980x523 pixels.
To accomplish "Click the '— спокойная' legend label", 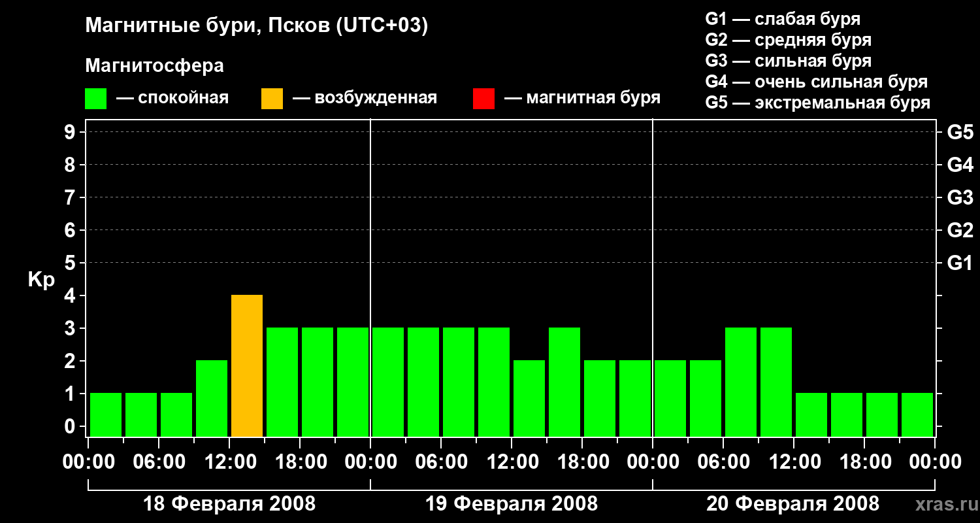I will (172, 98).
